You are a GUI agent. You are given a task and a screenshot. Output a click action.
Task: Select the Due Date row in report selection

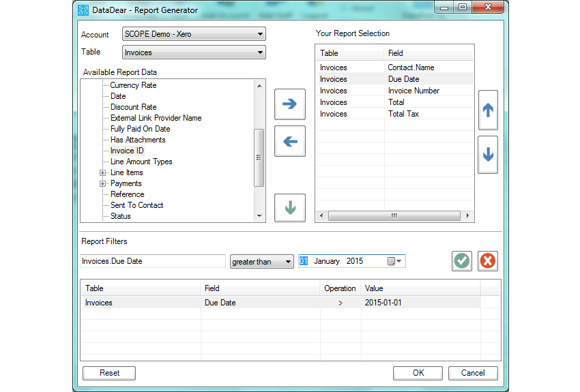(394, 79)
